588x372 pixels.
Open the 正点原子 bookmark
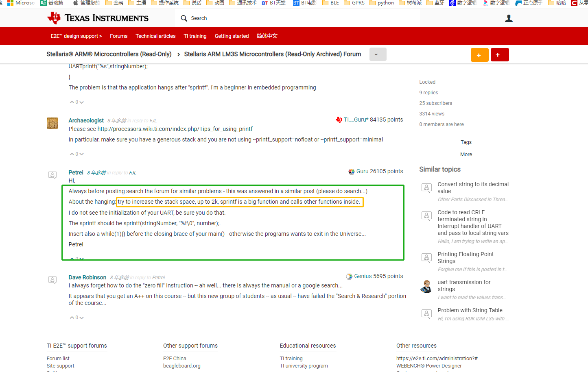pyautogui.click(x=529, y=3)
